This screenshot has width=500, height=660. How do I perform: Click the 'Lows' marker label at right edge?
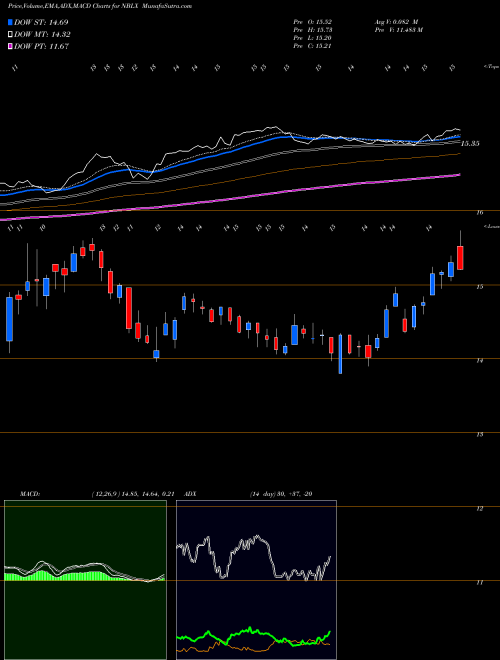(x=491, y=226)
